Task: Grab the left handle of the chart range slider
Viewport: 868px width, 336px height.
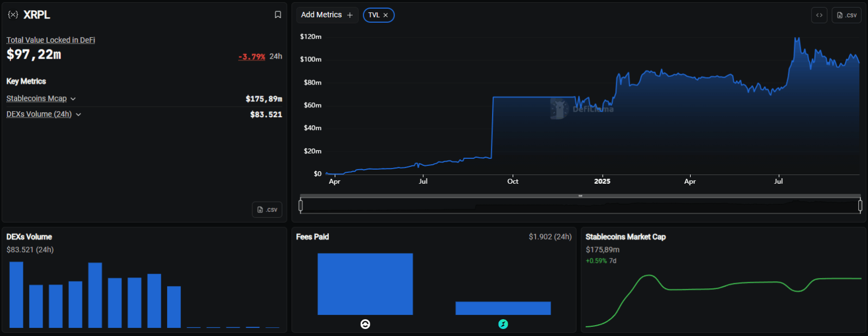Action: coord(301,205)
